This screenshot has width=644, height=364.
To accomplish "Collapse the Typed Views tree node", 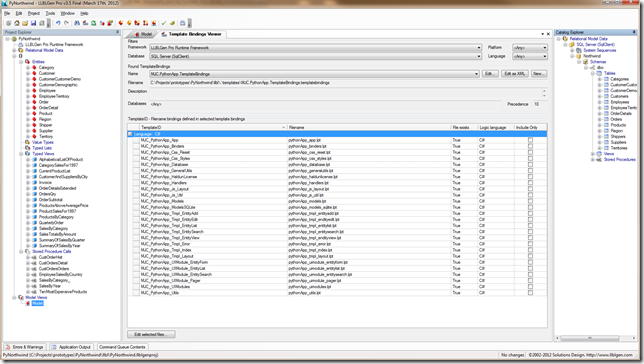I will [21, 154].
